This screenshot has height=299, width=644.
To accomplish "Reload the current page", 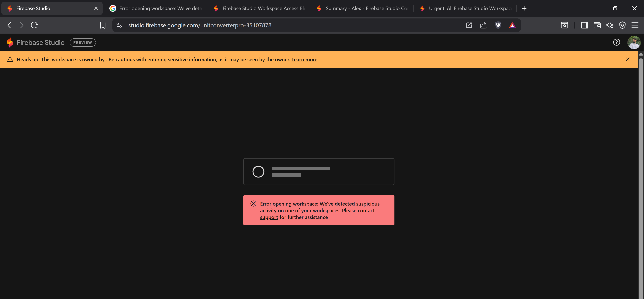I will (34, 25).
